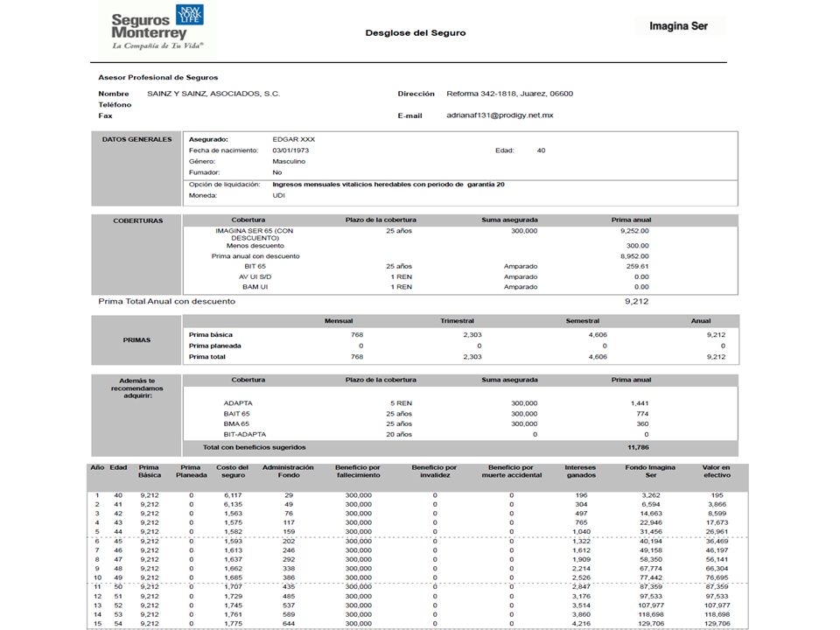The height and width of the screenshot is (630, 840).
Task: Click the "Administración Fondo" column header
Action: click(288, 472)
